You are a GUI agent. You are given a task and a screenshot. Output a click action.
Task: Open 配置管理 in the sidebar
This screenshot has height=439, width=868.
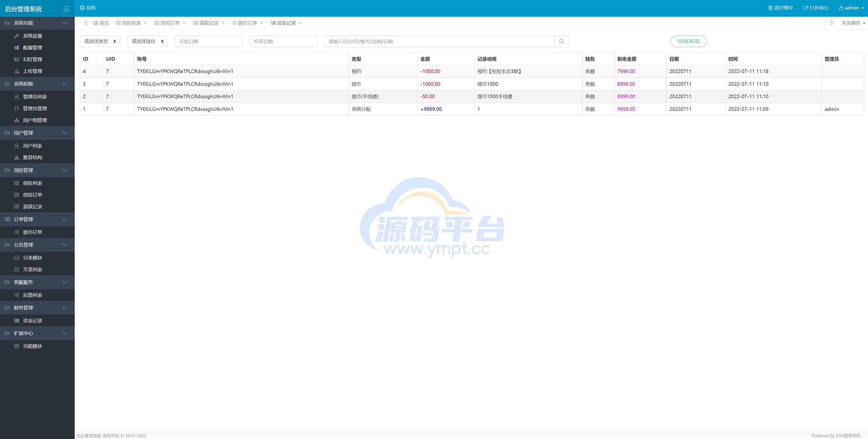click(37, 48)
